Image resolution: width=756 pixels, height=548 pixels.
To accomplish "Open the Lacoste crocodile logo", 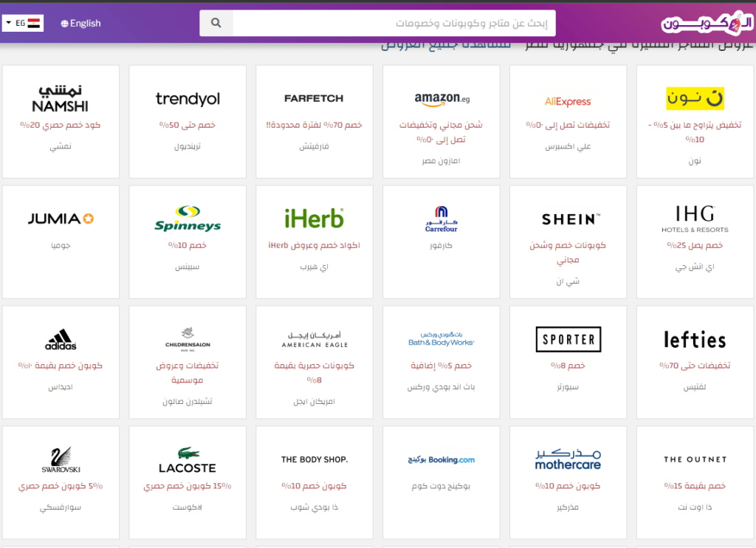I will click(x=188, y=460).
